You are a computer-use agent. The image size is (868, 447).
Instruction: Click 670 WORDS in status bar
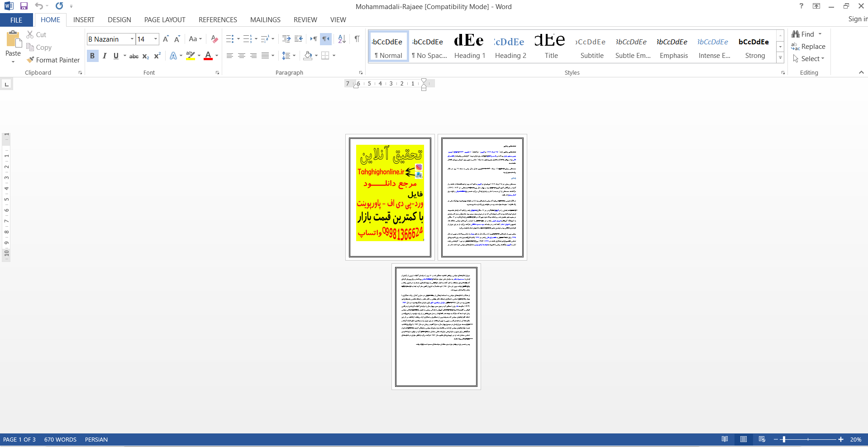tap(60, 439)
